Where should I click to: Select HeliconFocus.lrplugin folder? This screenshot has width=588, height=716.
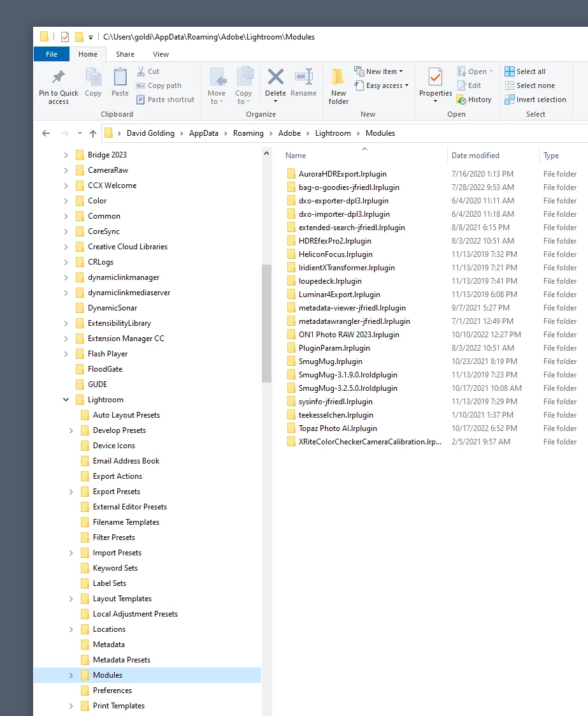click(x=336, y=254)
